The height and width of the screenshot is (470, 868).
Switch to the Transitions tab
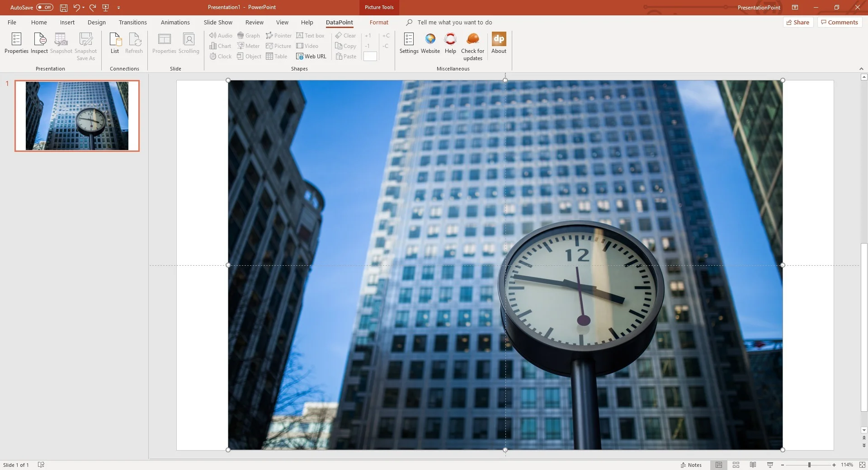pyautogui.click(x=132, y=23)
